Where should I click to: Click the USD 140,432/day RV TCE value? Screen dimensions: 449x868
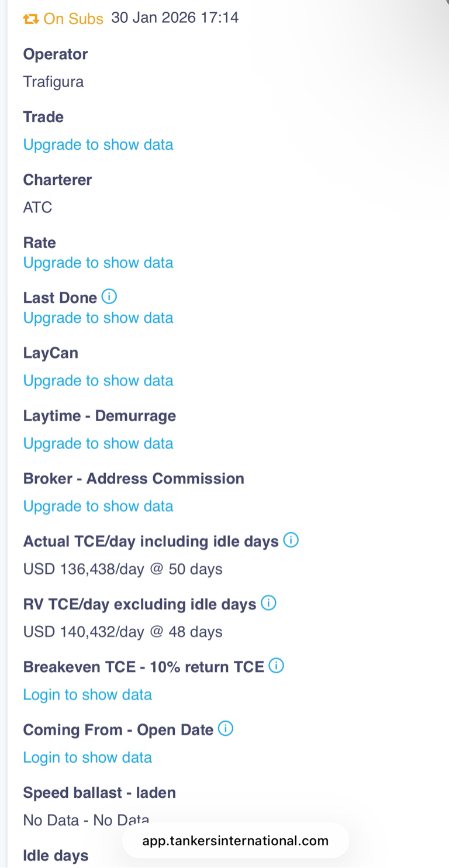[123, 632]
